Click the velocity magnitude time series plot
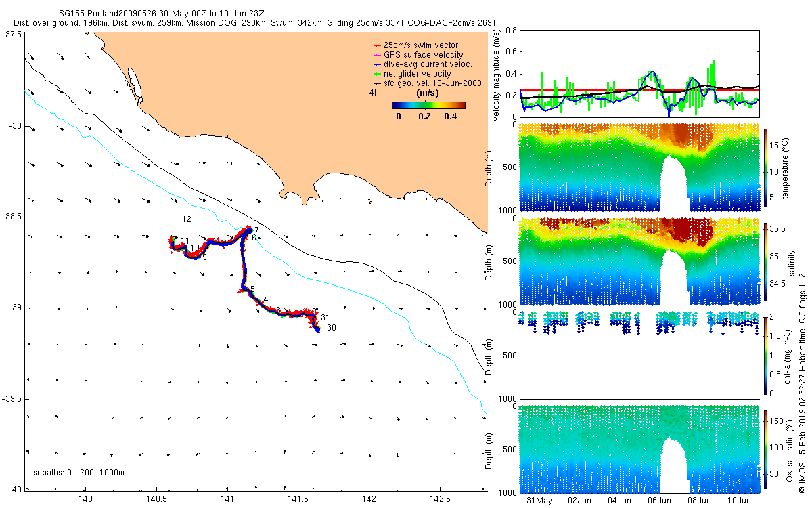 click(639, 74)
